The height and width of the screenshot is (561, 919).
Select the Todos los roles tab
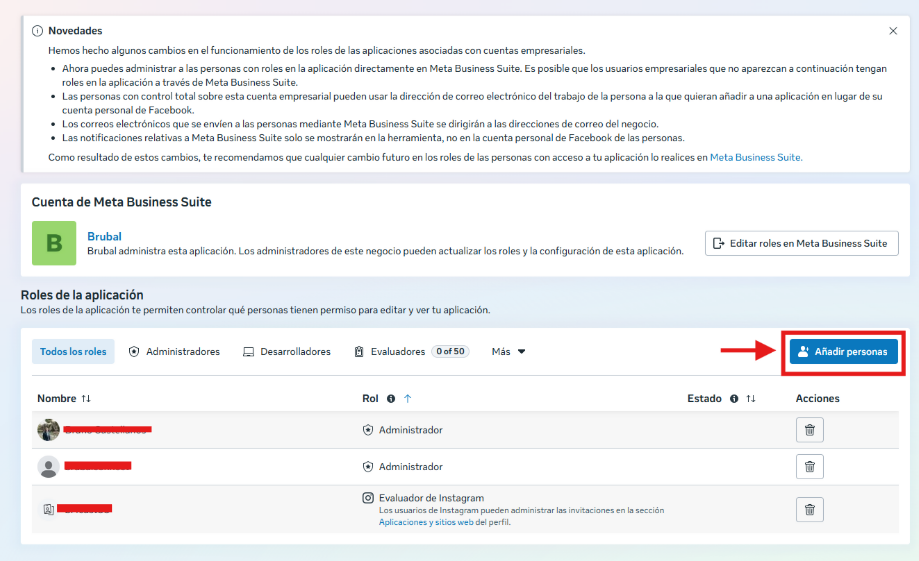point(73,351)
